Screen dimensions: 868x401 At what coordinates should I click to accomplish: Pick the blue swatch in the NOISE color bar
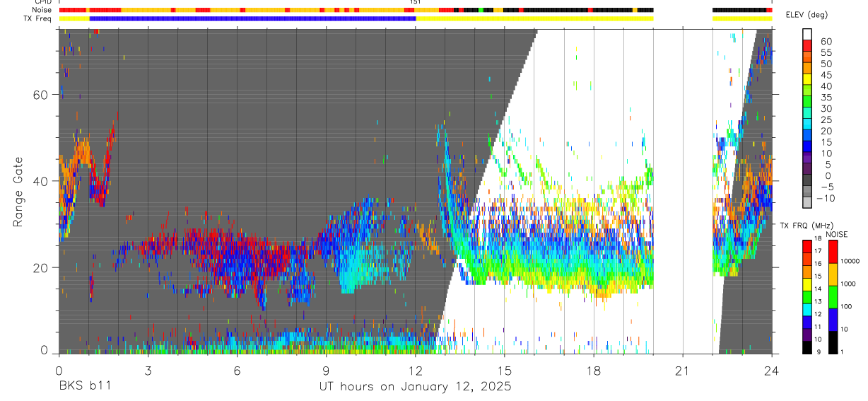click(833, 319)
